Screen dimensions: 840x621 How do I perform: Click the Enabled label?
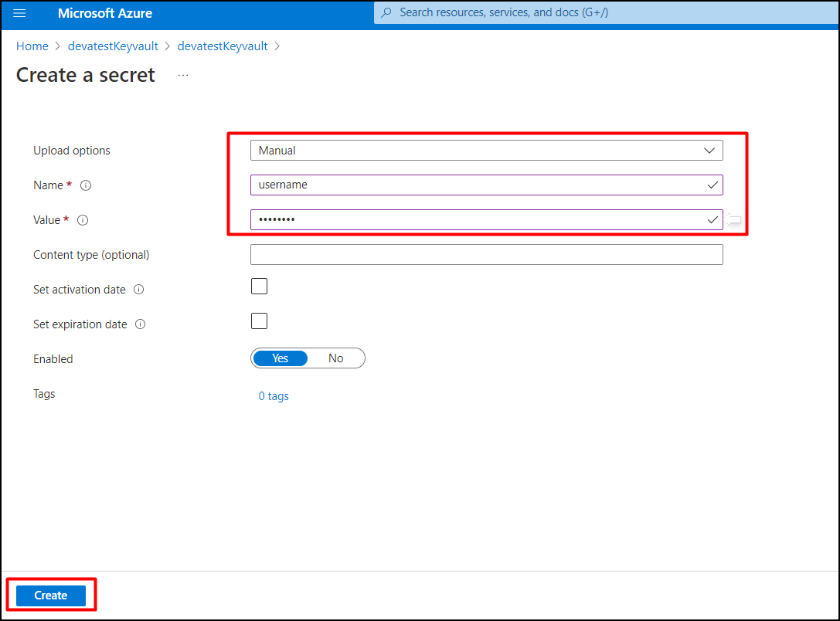coord(53,358)
